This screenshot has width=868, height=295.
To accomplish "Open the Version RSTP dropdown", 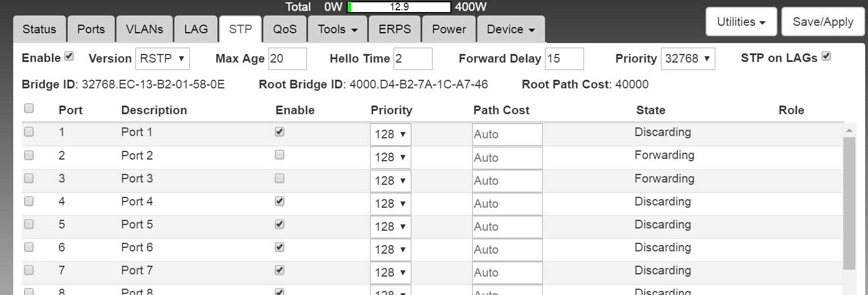I will click(162, 59).
